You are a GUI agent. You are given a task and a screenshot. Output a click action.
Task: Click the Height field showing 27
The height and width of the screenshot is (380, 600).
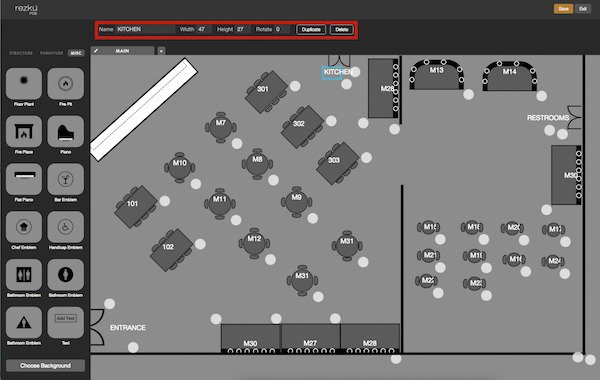(x=242, y=29)
